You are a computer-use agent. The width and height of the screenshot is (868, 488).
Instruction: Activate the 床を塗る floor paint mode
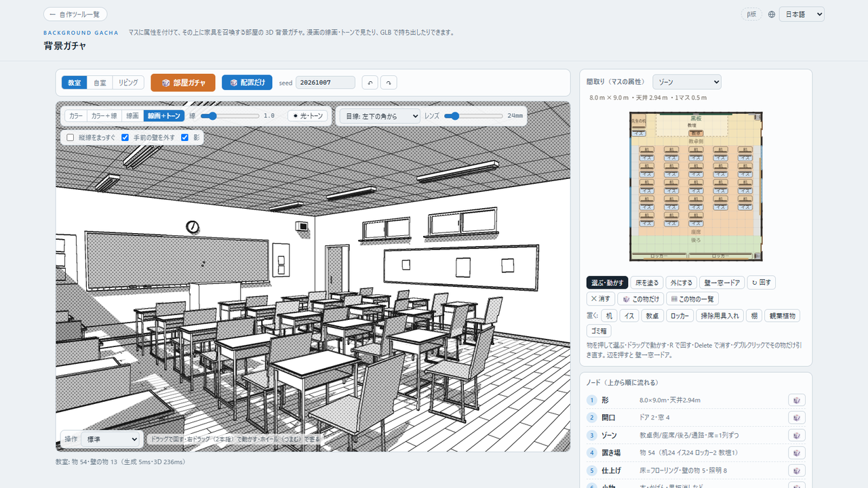pyautogui.click(x=646, y=283)
